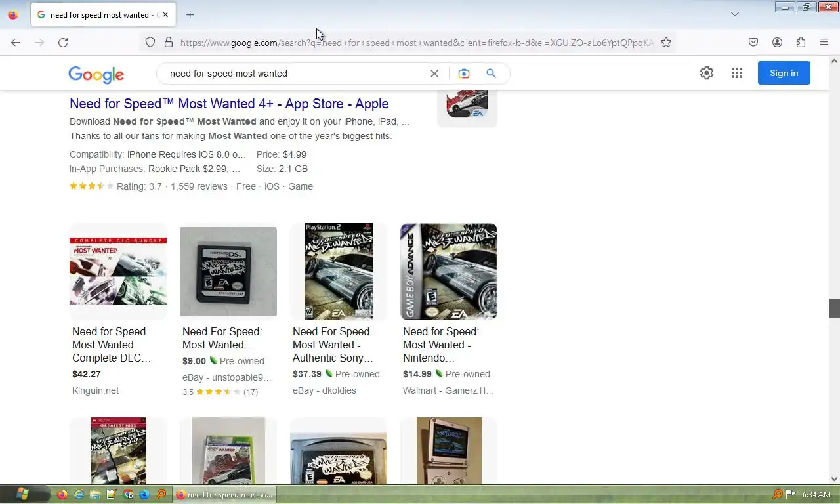Click the 'Walmart - Gamerz H...' seller text
The height and width of the screenshot is (504, 840).
coord(448,390)
